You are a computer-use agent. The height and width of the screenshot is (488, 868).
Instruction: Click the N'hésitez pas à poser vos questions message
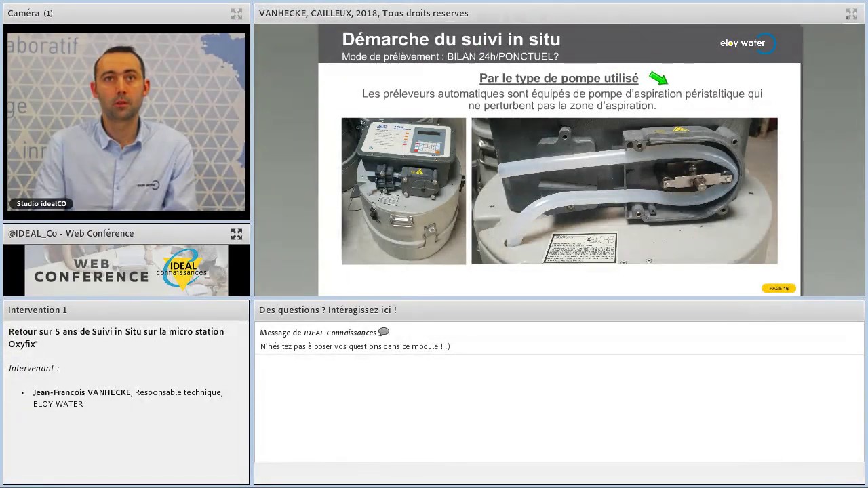(x=355, y=346)
